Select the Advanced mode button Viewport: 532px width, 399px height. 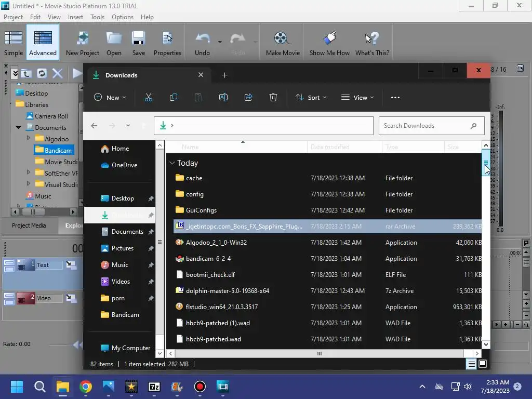tap(43, 43)
